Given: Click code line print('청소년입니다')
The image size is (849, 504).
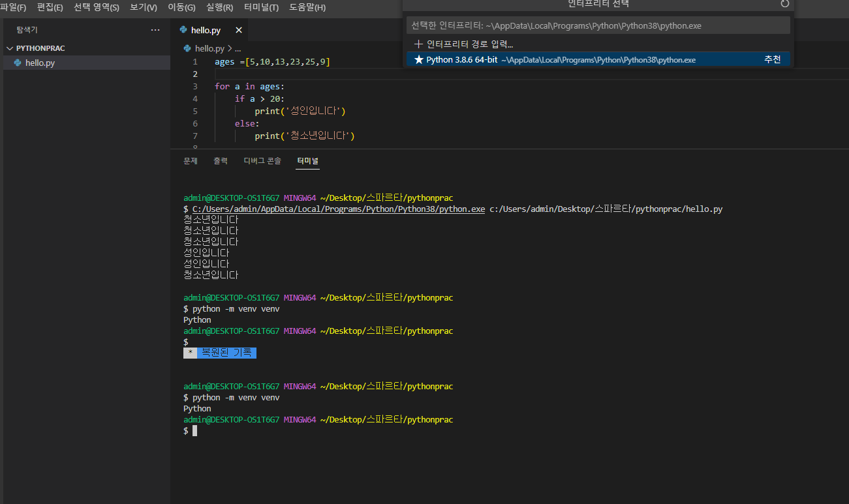Looking at the screenshot, I should (x=305, y=136).
